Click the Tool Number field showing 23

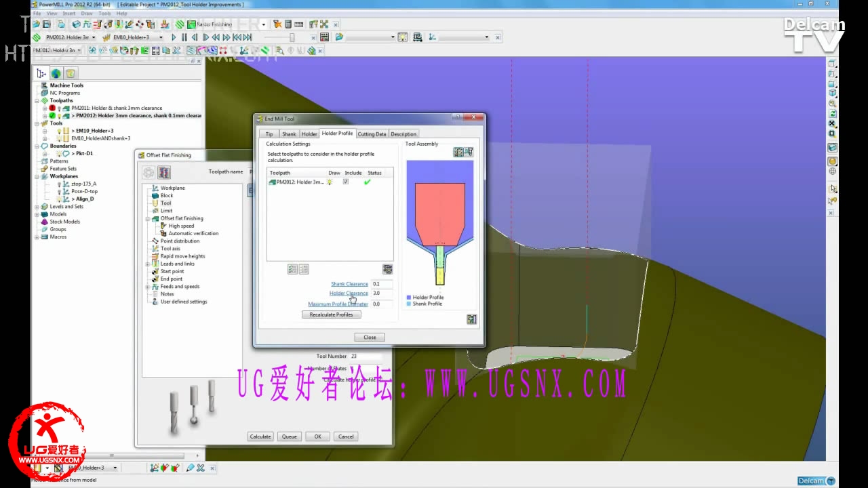tap(366, 356)
